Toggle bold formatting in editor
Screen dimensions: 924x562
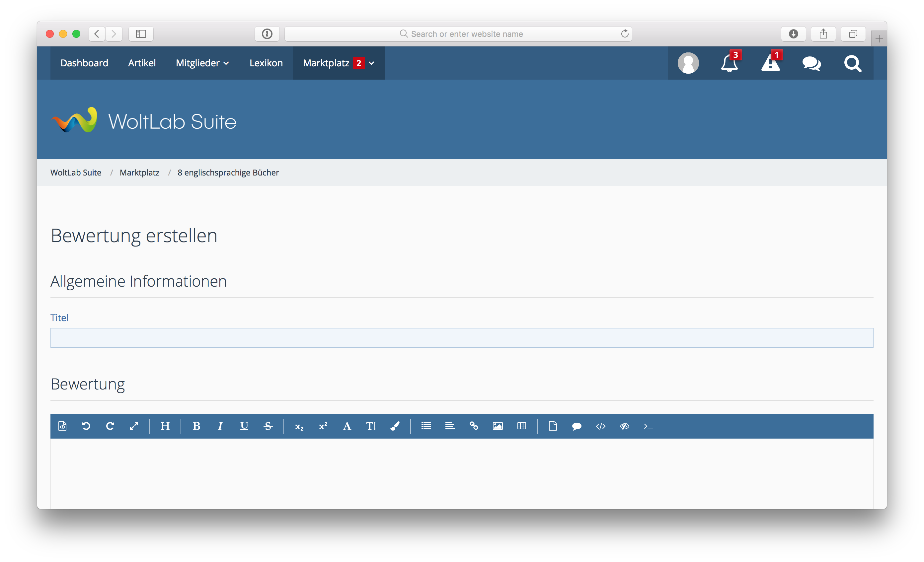[x=196, y=426]
